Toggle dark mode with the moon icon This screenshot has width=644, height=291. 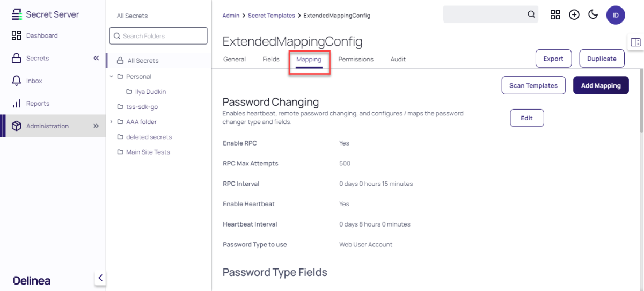pos(593,14)
